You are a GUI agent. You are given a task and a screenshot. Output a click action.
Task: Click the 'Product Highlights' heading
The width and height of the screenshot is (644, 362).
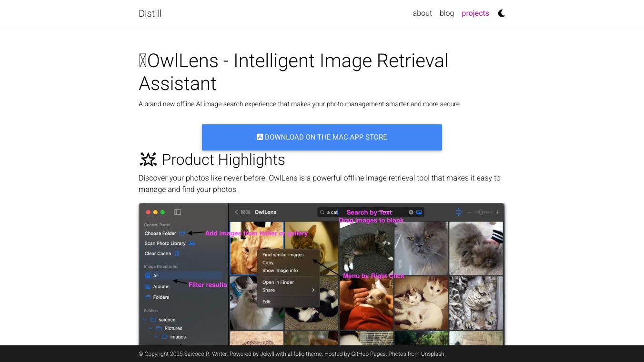click(212, 160)
